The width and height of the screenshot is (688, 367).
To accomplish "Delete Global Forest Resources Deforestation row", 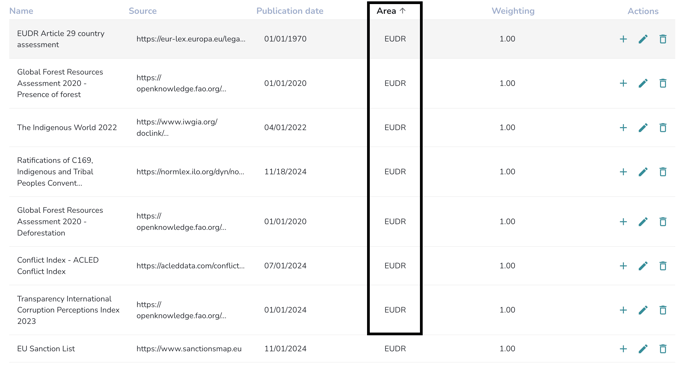I will coord(663,222).
